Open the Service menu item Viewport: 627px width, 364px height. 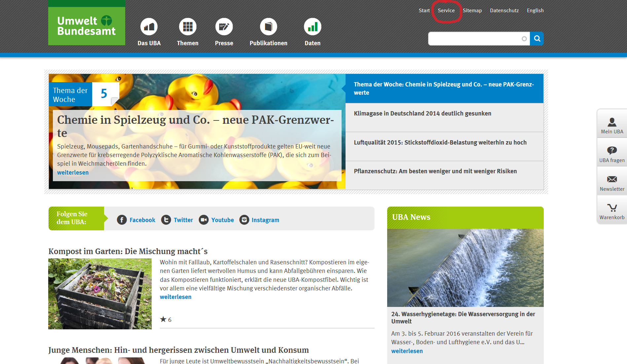coord(446,11)
